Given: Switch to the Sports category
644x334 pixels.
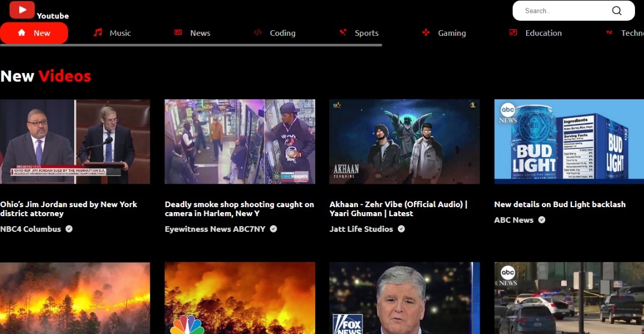Looking at the screenshot, I should coord(358,33).
